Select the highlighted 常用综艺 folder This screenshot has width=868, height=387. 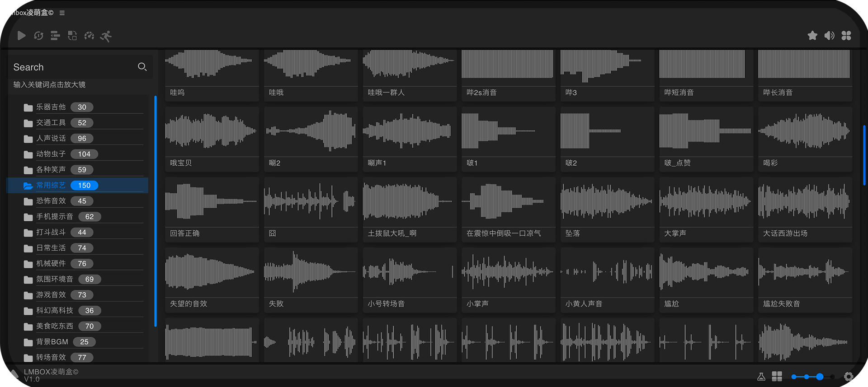click(78, 185)
